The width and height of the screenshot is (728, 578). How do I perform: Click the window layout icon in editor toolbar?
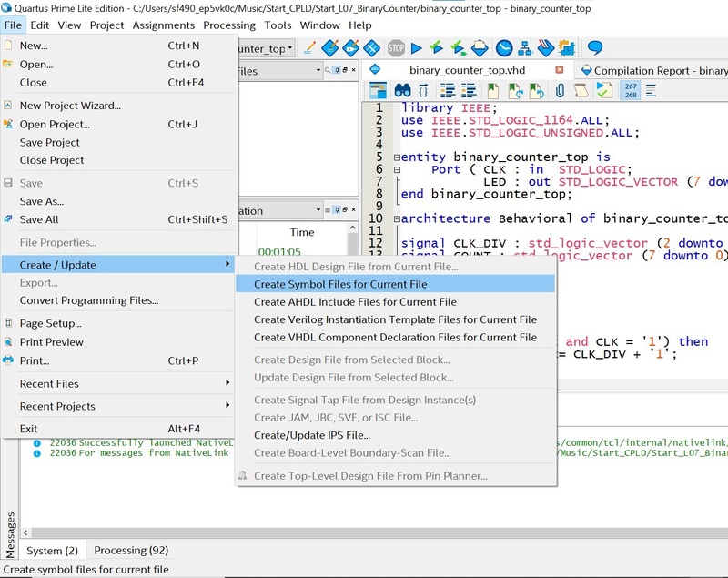tap(378, 90)
